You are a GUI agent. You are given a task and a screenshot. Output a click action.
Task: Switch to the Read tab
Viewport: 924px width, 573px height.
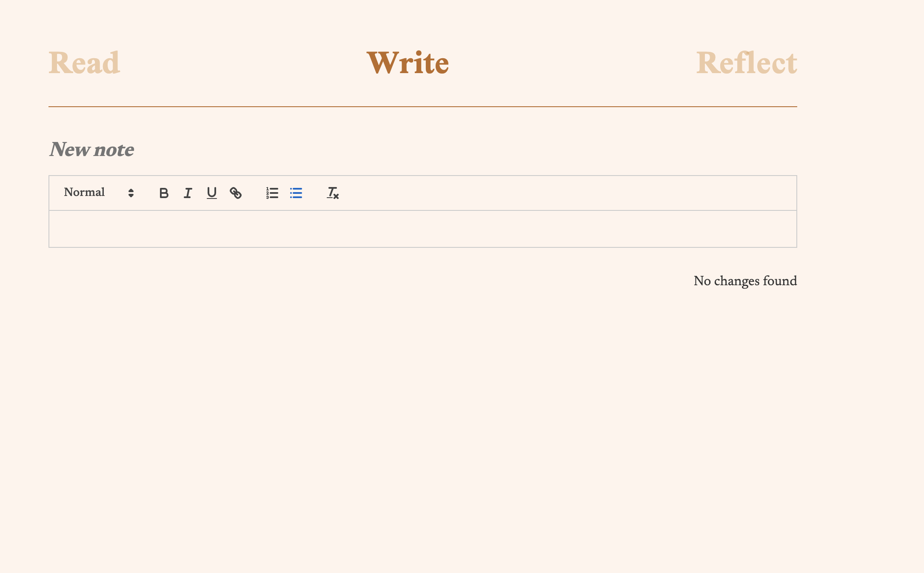click(84, 63)
